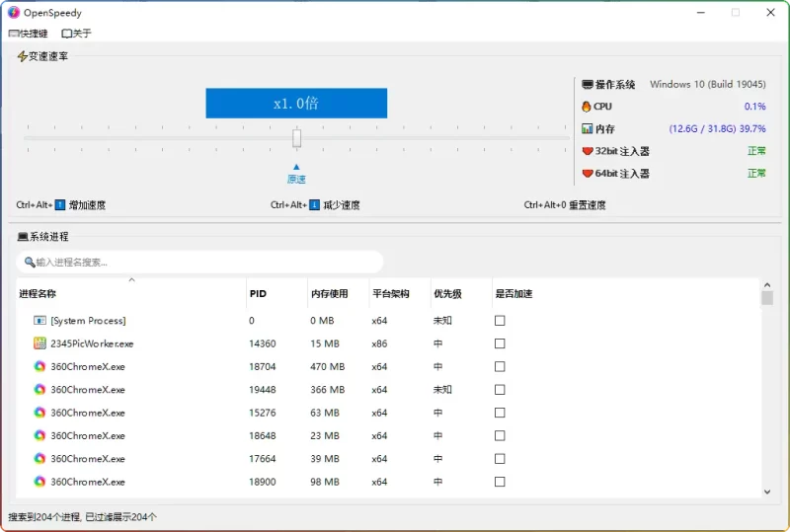
Task: Tick acceleration checkbox for PID 15276
Action: 500,413
